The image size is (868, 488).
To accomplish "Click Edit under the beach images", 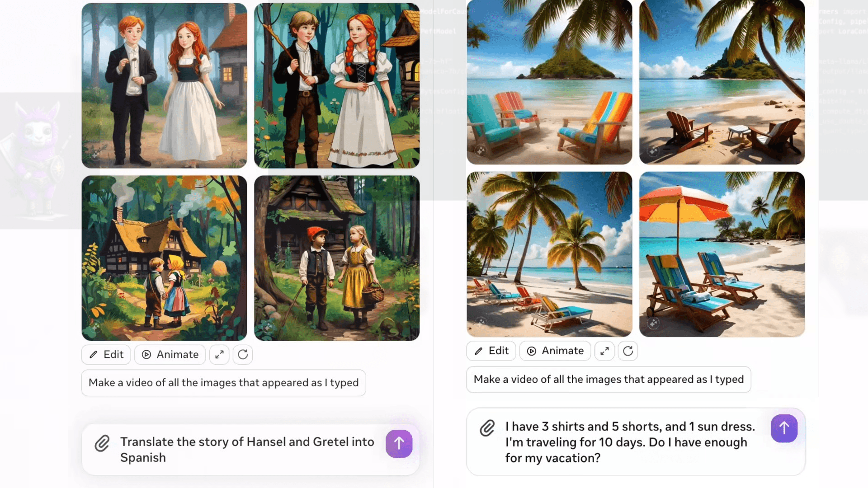I will click(491, 351).
